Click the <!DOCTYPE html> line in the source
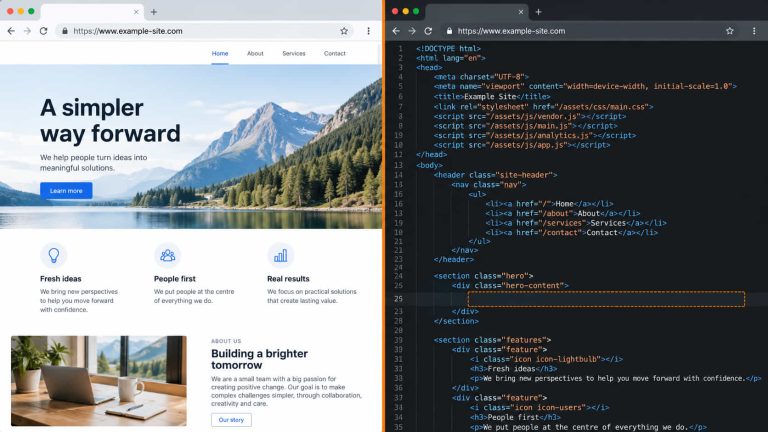 pos(448,48)
